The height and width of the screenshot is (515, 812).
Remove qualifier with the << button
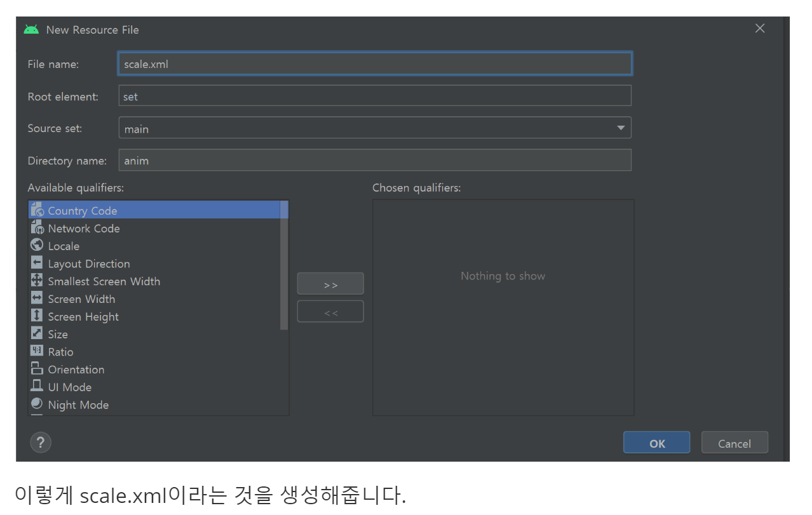click(x=330, y=312)
